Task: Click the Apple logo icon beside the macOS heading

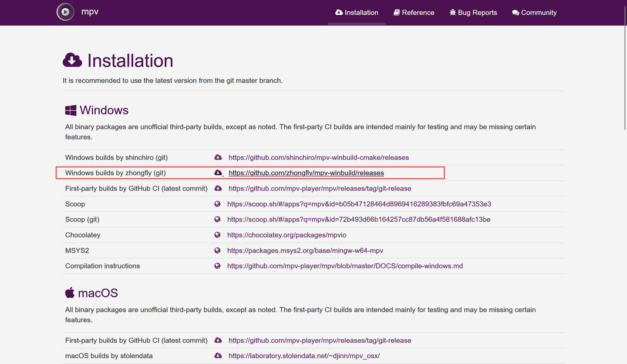Action: 70,293
